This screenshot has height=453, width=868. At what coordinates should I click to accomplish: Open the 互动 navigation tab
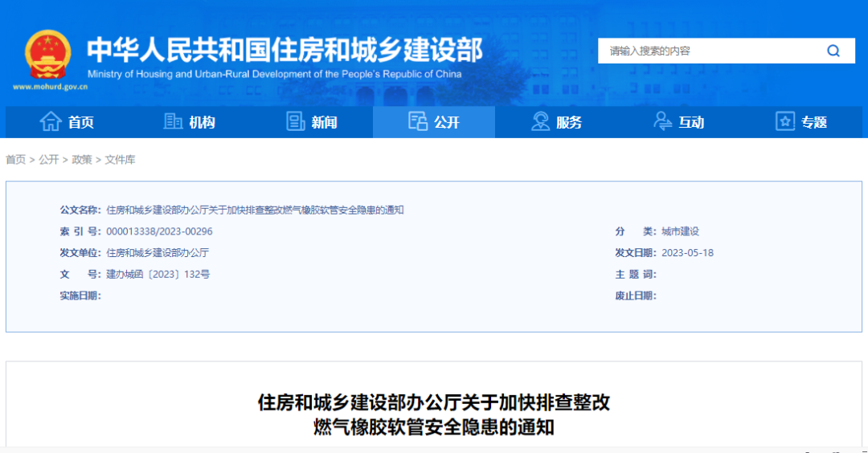678,122
